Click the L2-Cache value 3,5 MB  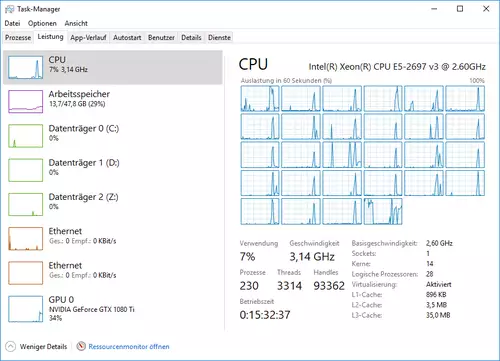436,305
